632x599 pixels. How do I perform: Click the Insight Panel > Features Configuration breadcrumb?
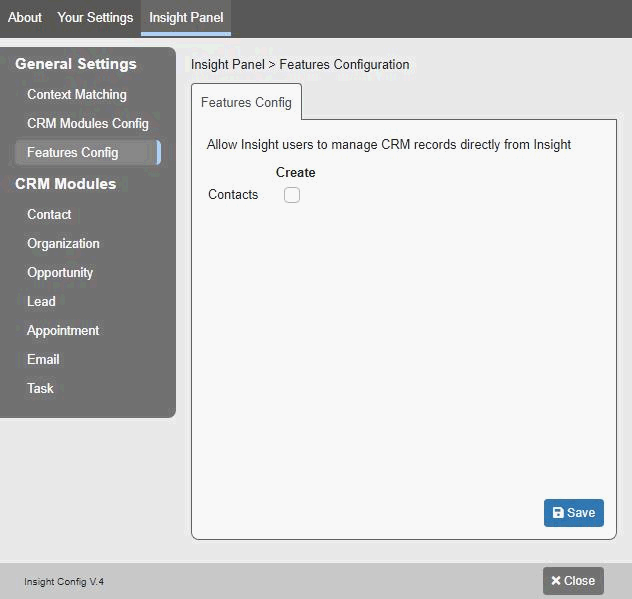(x=300, y=64)
